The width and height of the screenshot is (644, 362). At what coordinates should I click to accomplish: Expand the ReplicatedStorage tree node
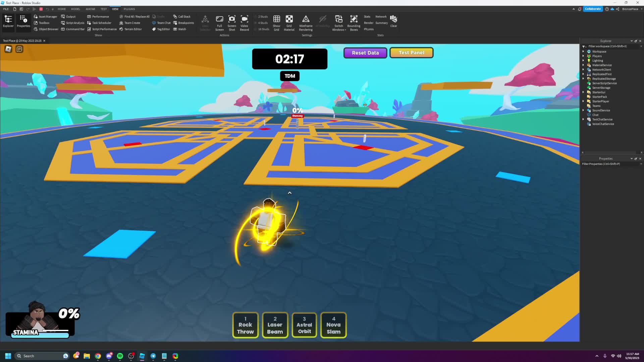(583, 79)
